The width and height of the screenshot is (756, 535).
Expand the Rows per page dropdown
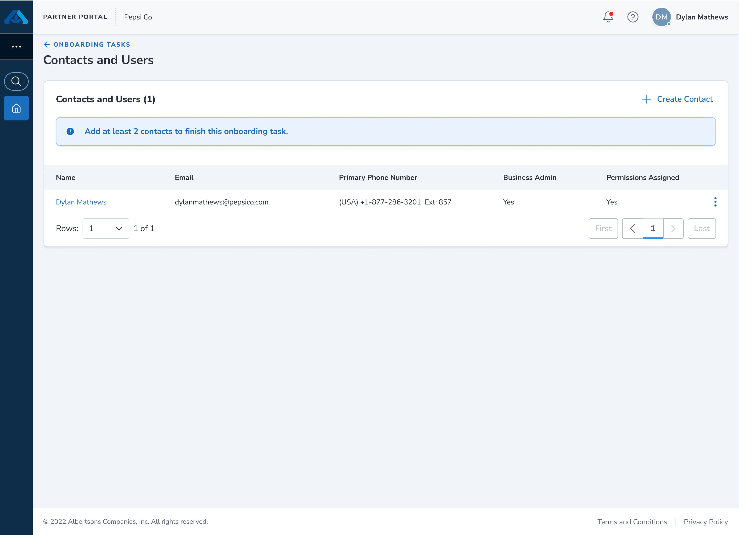coord(106,229)
